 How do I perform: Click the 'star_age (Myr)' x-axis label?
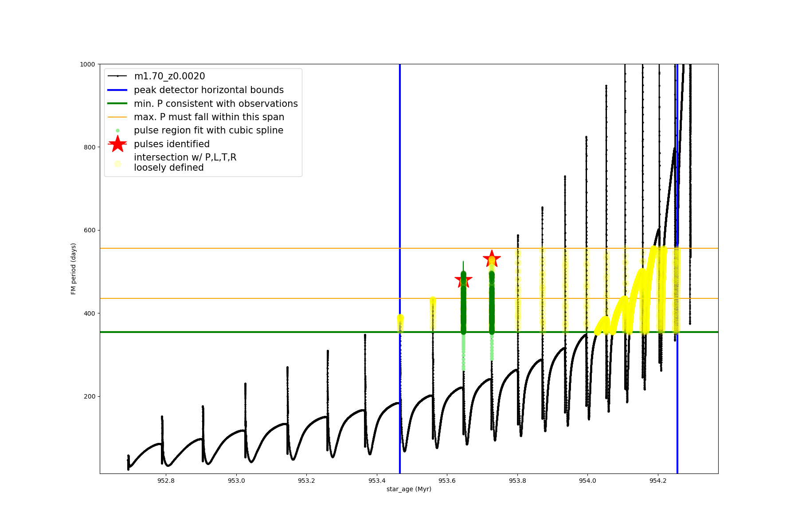tap(409, 489)
